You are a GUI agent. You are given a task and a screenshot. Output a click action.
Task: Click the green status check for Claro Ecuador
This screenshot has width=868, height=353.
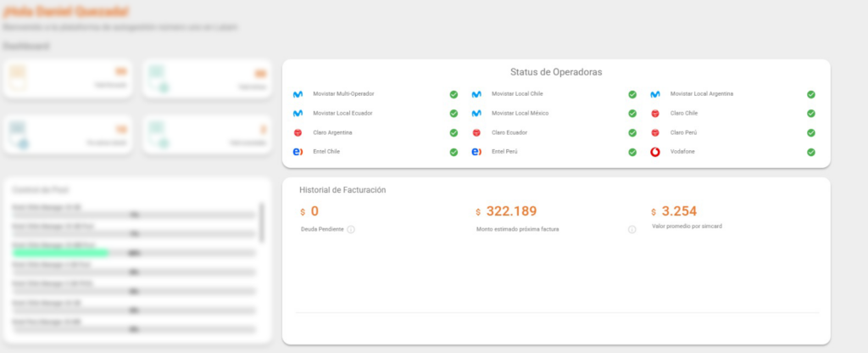pos(632,133)
